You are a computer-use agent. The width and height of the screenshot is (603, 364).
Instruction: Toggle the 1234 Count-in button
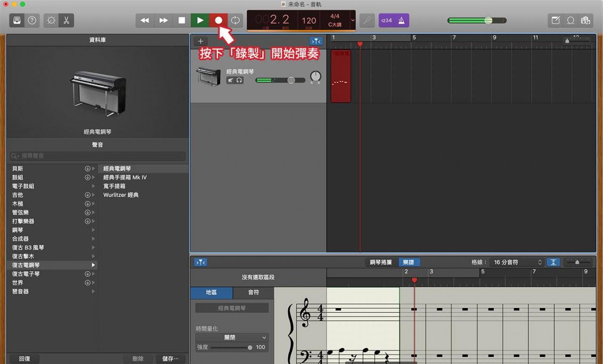pos(386,20)
